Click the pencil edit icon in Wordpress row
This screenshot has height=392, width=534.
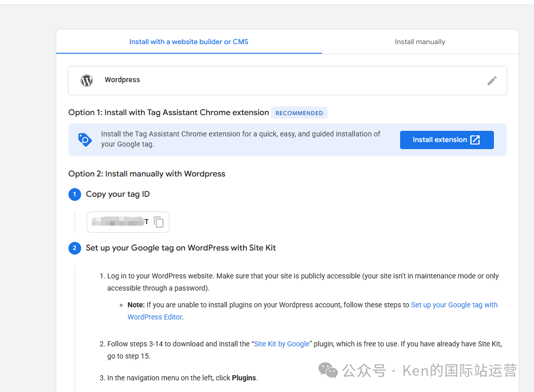(492, 81)
